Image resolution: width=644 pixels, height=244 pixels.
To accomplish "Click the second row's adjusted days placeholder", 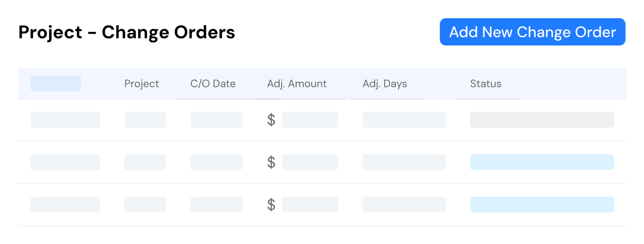I will (404, 162).
